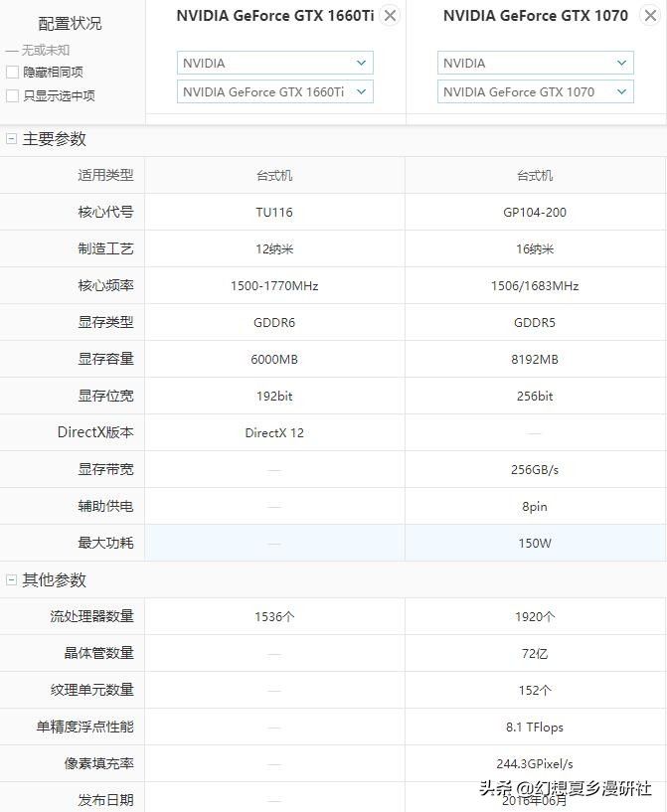667x812 pixels.
Task: Open the NVIDIA GeForce GTX 1070 model dropdown
Action: tap(536, 91)
